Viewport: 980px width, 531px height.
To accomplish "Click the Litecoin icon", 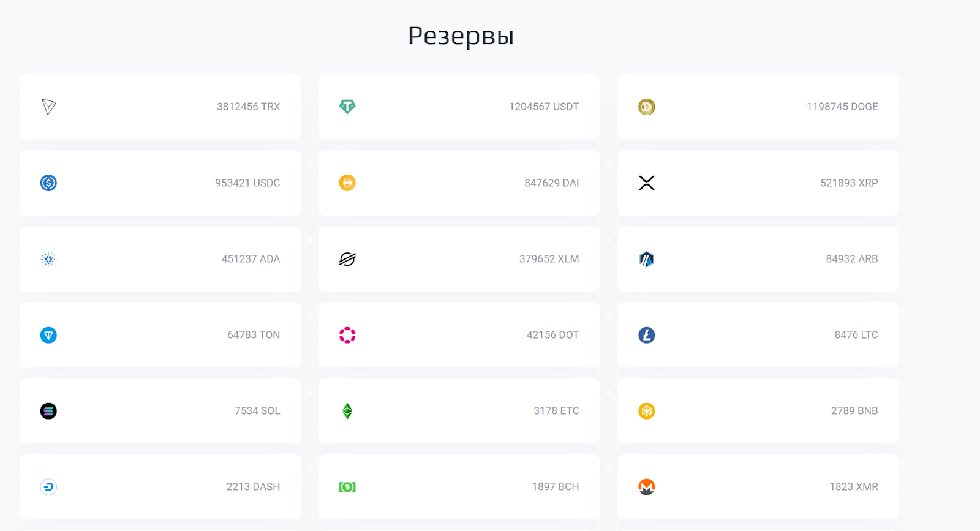I will pos(646,334).
